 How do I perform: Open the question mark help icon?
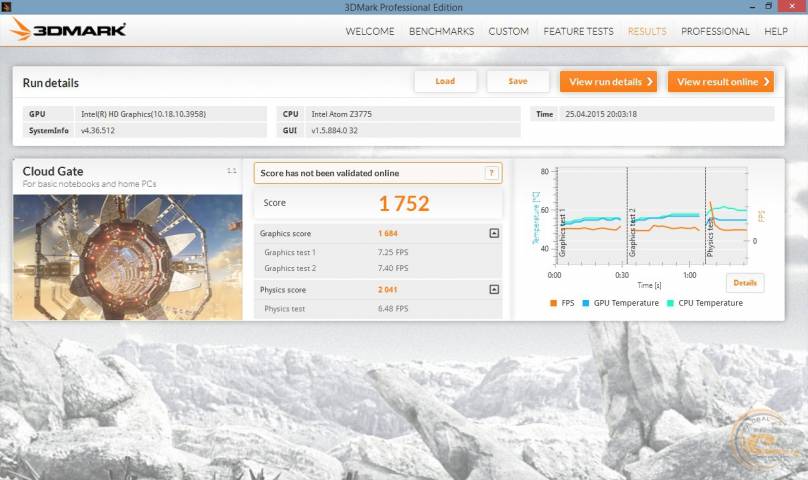point(492,173)
